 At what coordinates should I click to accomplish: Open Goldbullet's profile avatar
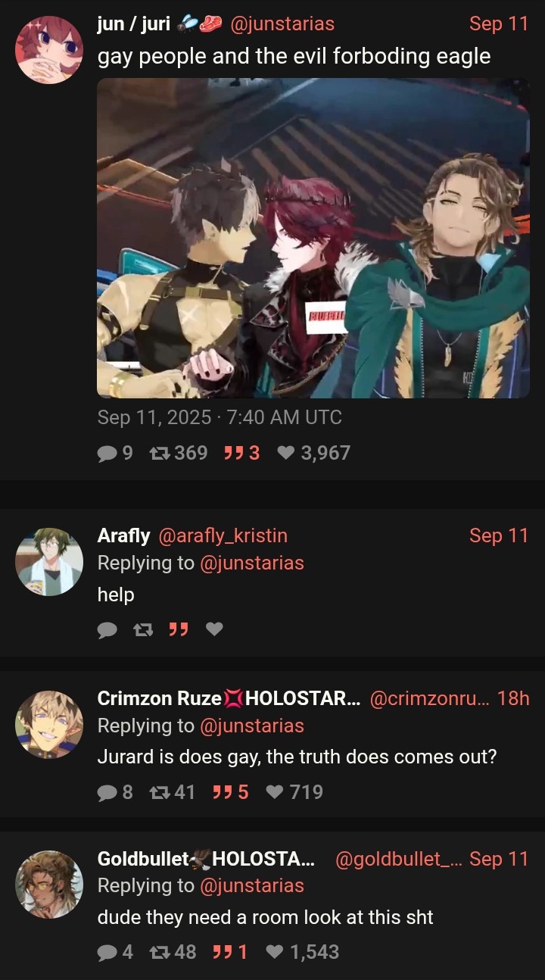pyautogui.click(x=49, y=885)
